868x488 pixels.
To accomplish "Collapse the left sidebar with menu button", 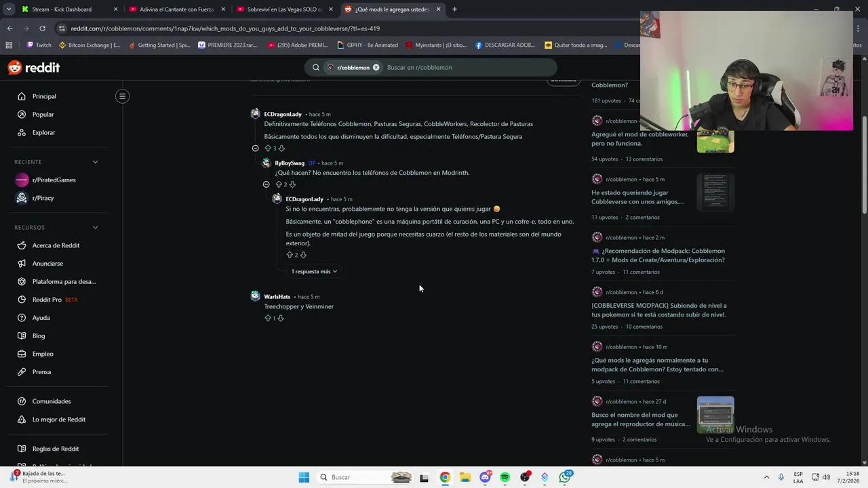I will click(123, 96).
